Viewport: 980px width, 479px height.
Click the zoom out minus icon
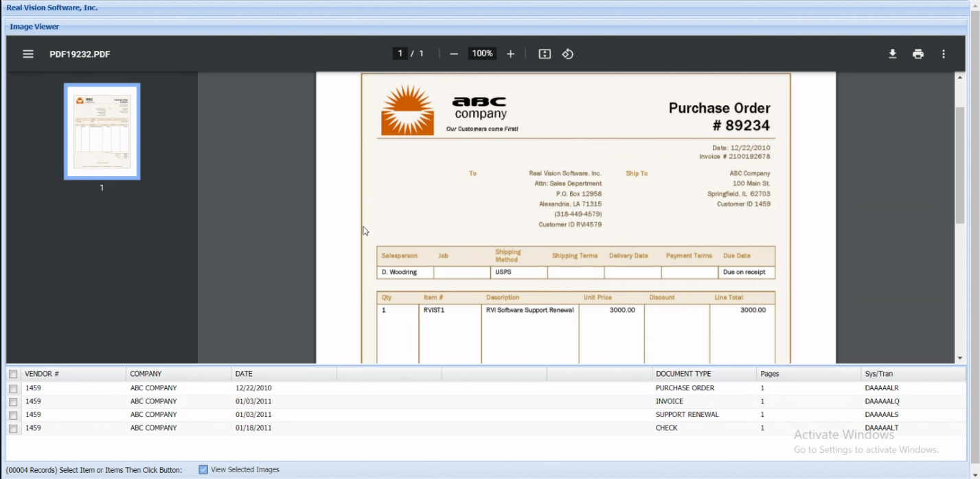click(454, 54)
